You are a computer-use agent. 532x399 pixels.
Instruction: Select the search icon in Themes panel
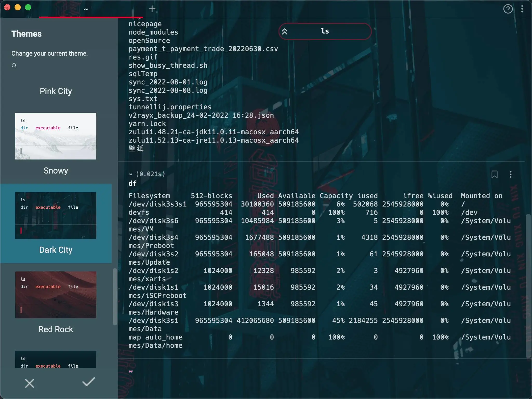click(14, 65)
